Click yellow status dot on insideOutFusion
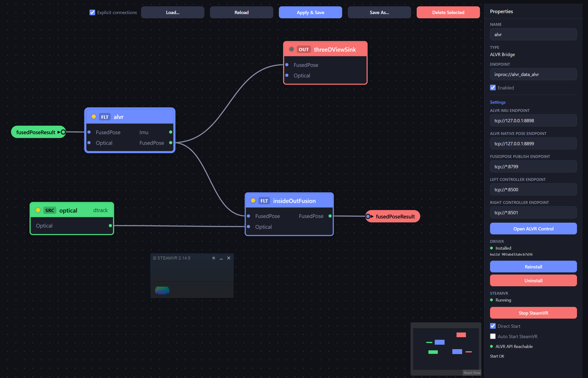The image size is (588, 378). tap(253, 200)
